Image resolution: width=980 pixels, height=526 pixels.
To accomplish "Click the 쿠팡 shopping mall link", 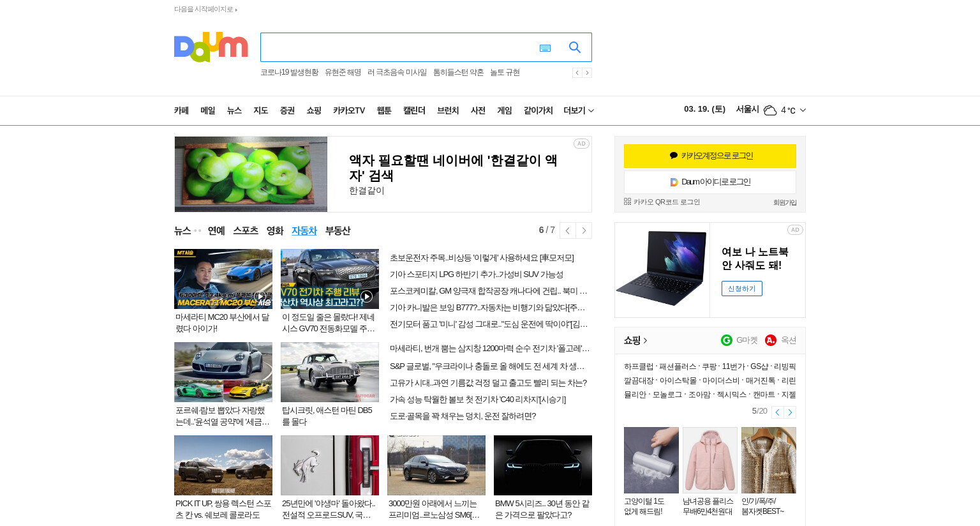I will click(x=709, y=366).
